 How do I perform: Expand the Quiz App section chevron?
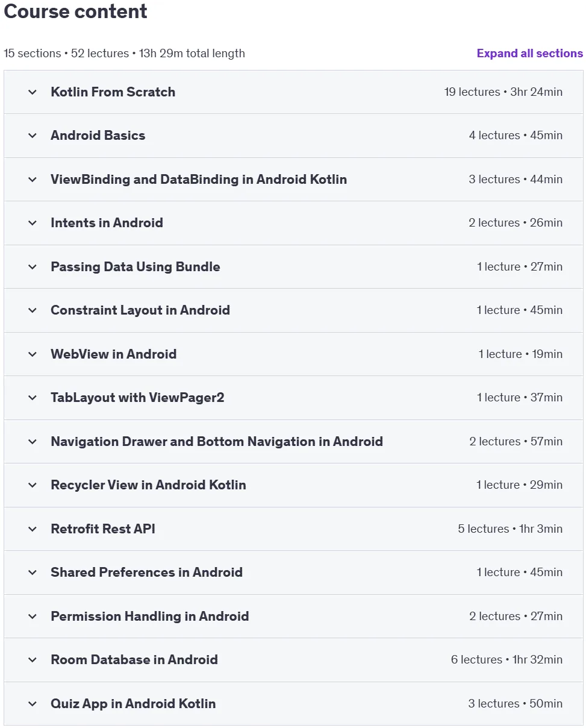(33, 704)
